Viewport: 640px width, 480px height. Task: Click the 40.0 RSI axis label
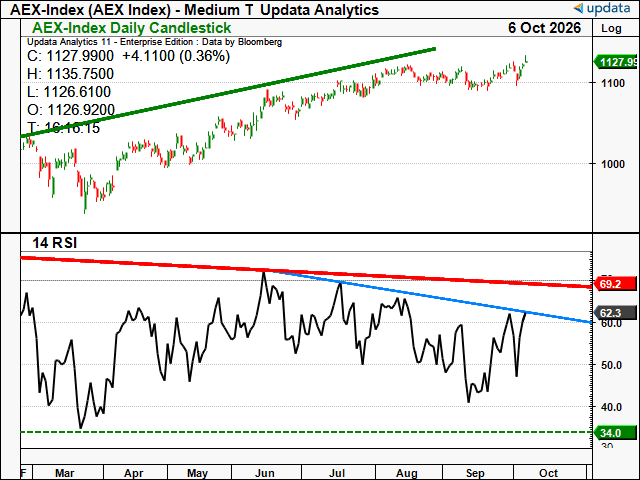[611, 407]
